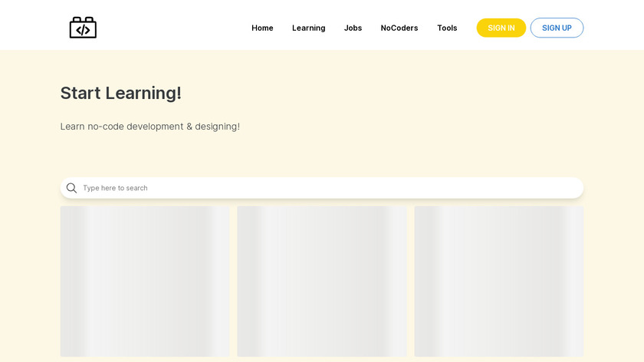Viewport: 644px width, 362px height.
Task: Open the Home menu item
Action: pyautogui.click(x=262, y=28)
